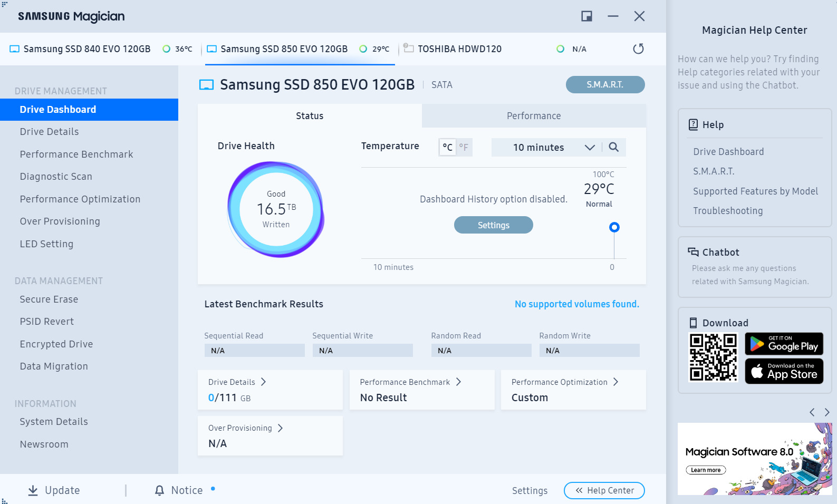837x504 pixels.
Task: Expand Performance Benchmark card chevron
Action: click(458, 382)
